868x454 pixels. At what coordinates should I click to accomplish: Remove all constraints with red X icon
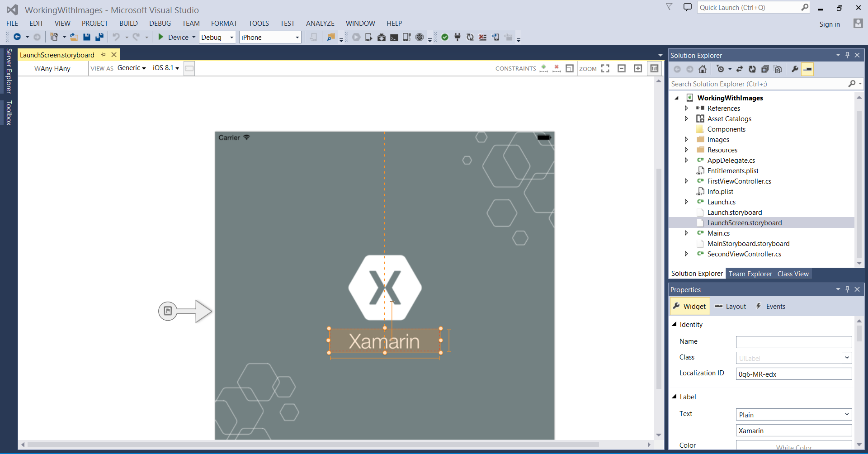(x=557, y=68)
